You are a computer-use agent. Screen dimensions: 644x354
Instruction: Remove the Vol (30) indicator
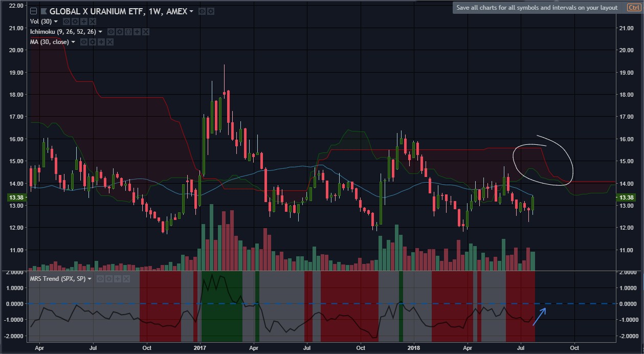(x=92, y=21)
